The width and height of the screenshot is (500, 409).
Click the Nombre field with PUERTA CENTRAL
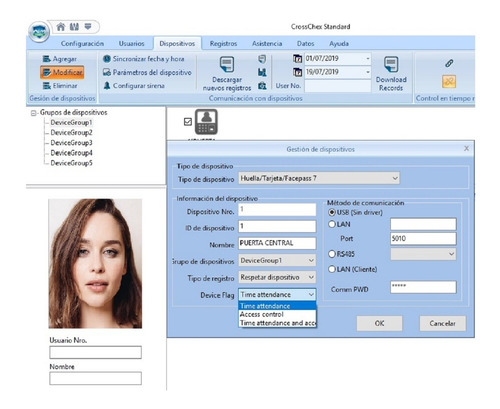[x=277, y=243]
